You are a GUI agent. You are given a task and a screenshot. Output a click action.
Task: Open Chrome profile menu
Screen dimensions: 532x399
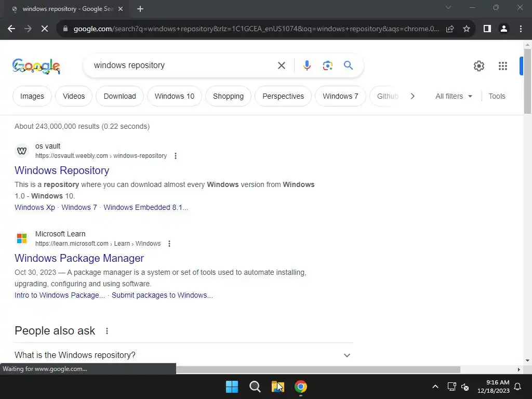[x=504, y=29]
